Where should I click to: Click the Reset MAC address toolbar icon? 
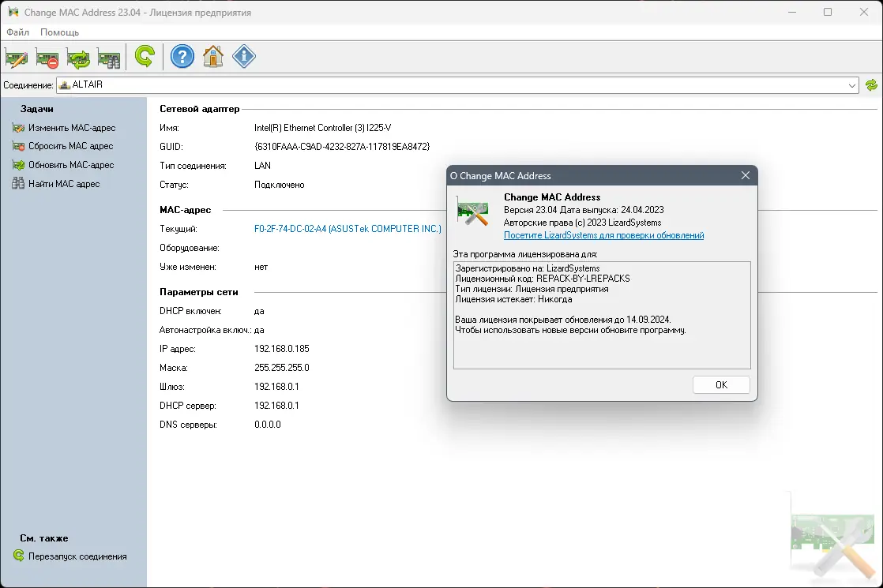tap(47, 58)
